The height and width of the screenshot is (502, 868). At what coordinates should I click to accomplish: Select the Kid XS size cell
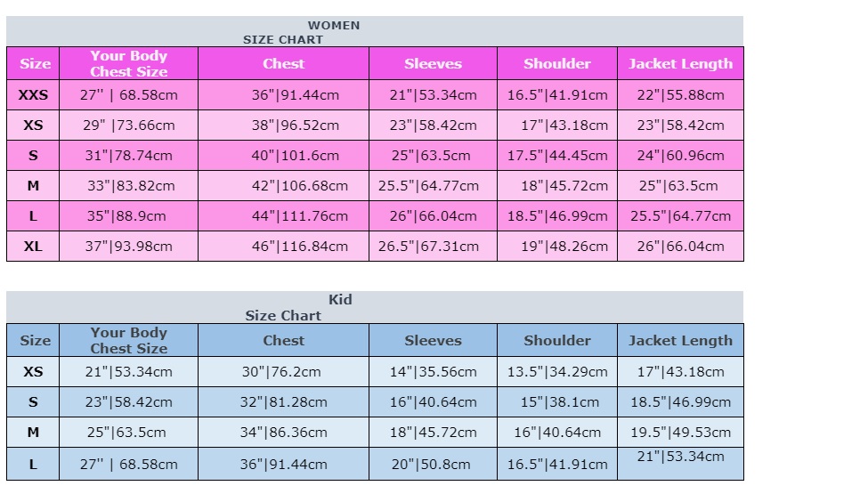[33, 372]
